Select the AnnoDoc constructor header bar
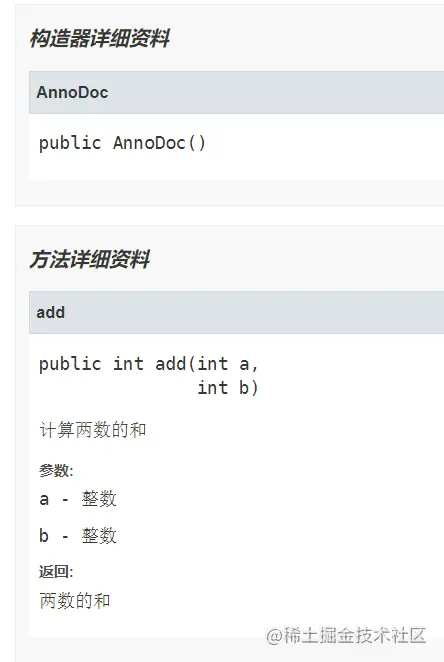Viewport: 444px width, 662px height. tap(236, 92)
